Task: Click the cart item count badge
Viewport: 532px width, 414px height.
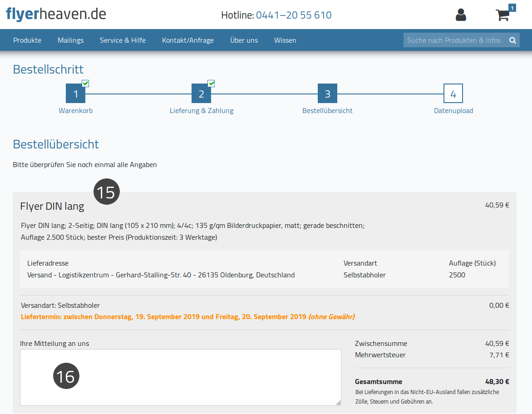Action: coord(512,8)
